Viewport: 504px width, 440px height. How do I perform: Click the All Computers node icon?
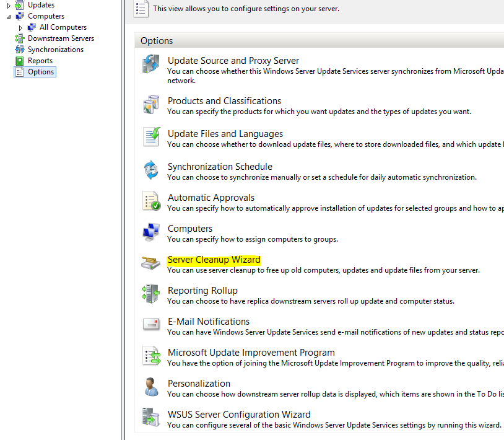click(x=32, y=27)
